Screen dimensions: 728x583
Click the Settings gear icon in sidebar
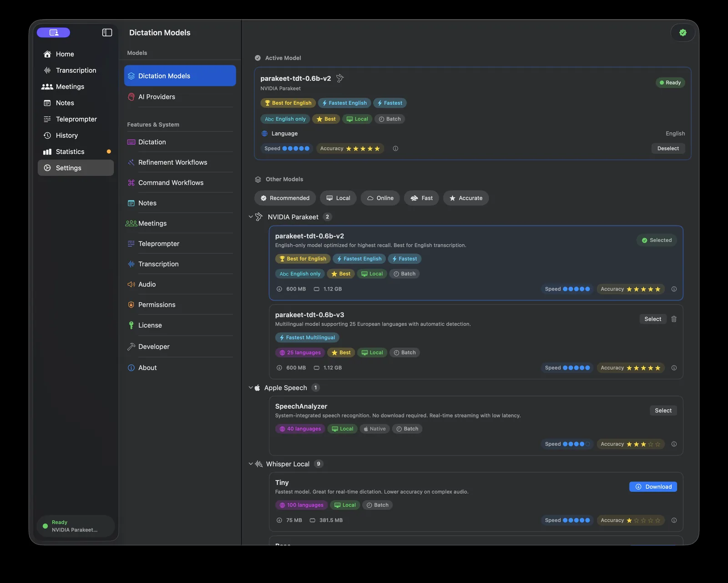[x=47, y=168]
